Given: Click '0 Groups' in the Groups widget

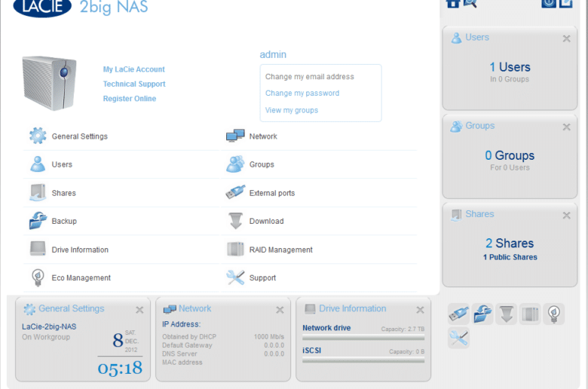Looking at the screenshot, I should click(510, 155).
